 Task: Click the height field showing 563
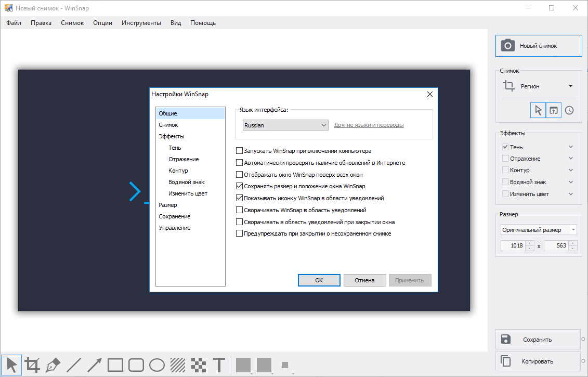pos(556,246)
